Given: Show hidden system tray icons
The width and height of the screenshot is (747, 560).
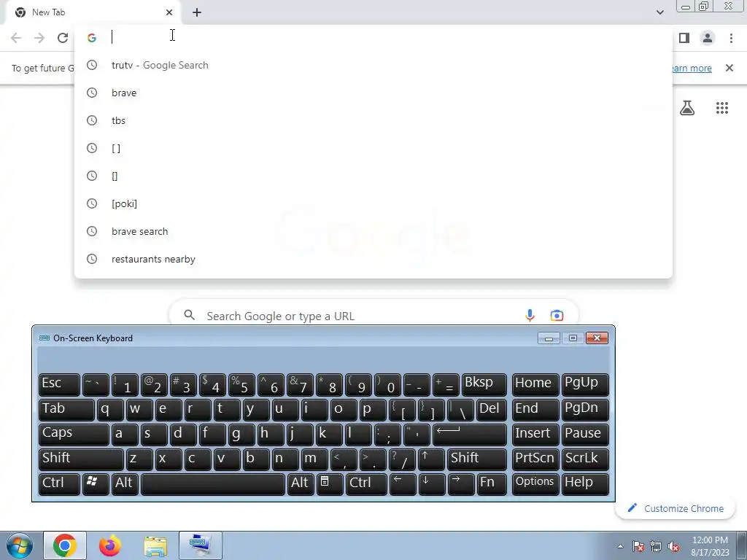Looking at the screenshot, I should [x=620, y=547].
